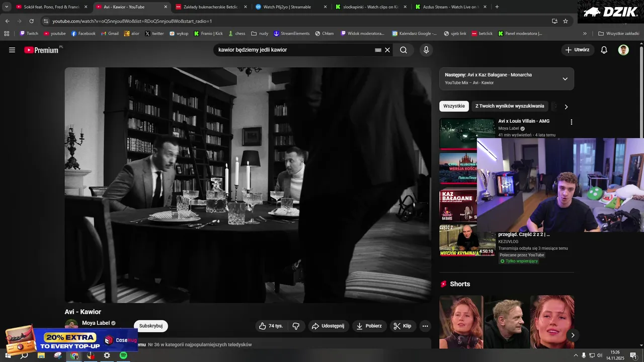Open the nudy bookmarks folder
644x362 pixels.
(x=260, y=34)
